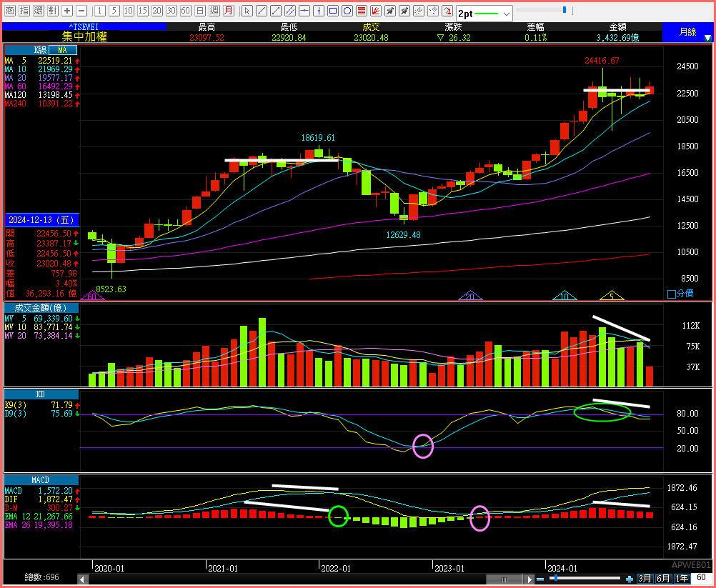Click the first eraser tool icon

pos(419,11)
